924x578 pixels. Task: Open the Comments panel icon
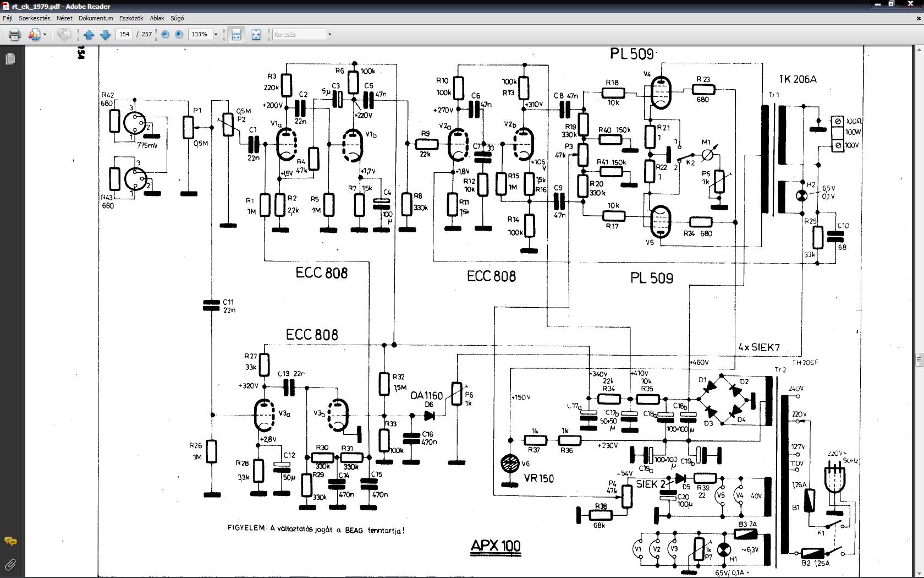click(x=10, y=542)
